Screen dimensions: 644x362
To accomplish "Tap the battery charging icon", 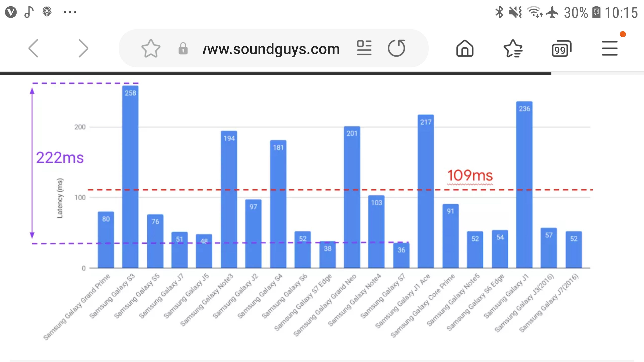I will (x=596, y=12).
